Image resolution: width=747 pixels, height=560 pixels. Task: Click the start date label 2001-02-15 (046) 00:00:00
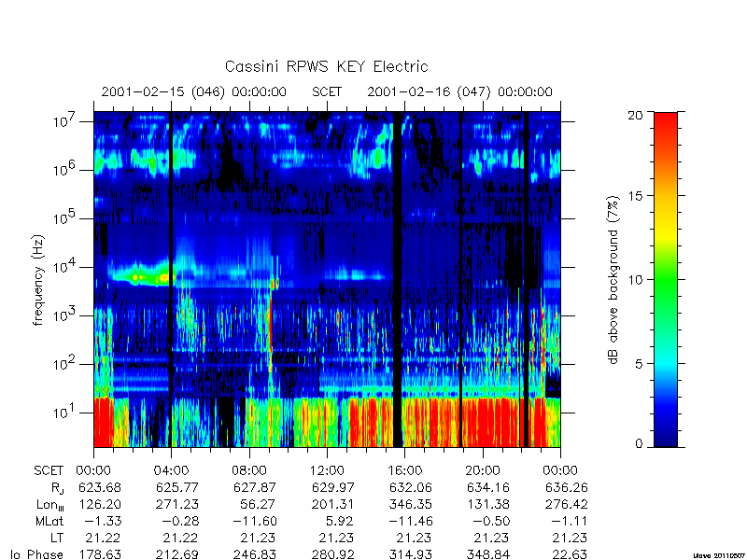[194, 91]
